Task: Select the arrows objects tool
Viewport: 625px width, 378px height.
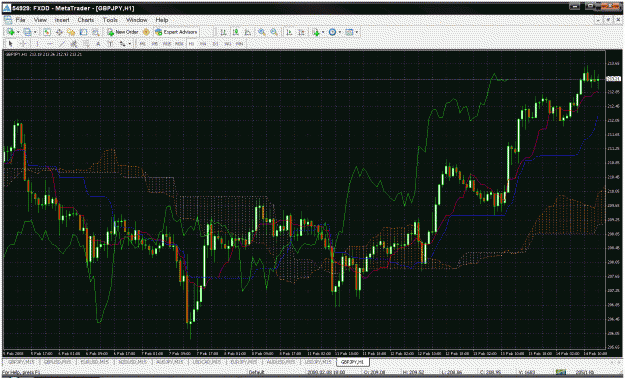Action: click(122, 44)
